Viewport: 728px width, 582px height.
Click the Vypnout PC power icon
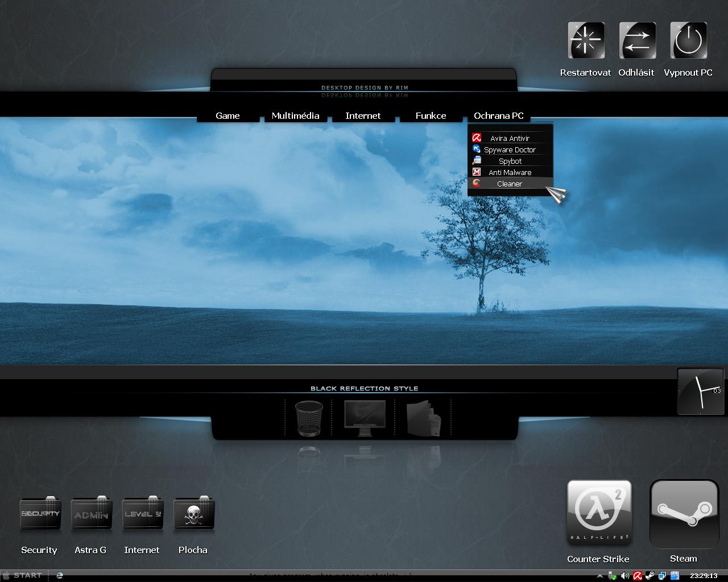688,41
